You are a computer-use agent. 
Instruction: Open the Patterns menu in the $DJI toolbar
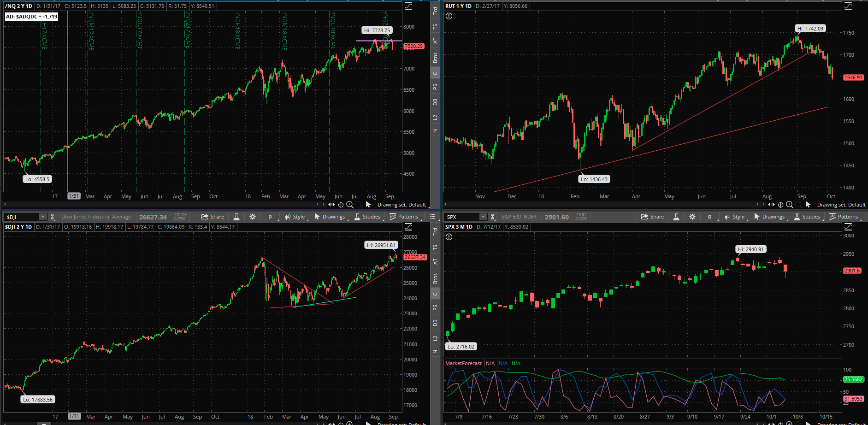(404, 217)
